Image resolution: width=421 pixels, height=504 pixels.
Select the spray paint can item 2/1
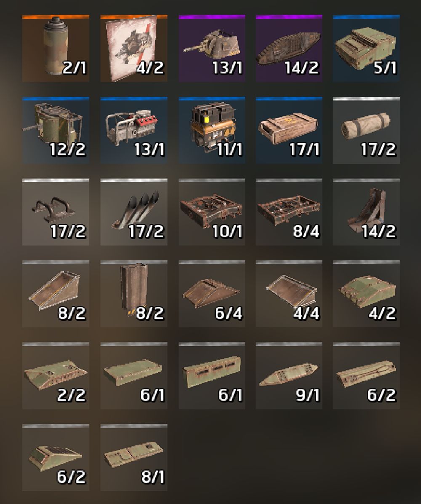56,48
